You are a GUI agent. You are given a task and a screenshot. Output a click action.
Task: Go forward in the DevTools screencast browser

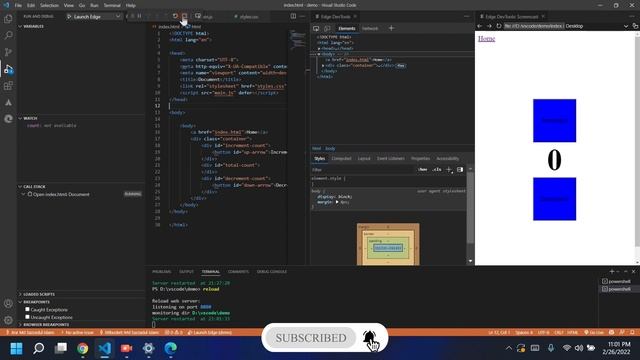click(489, 26)
